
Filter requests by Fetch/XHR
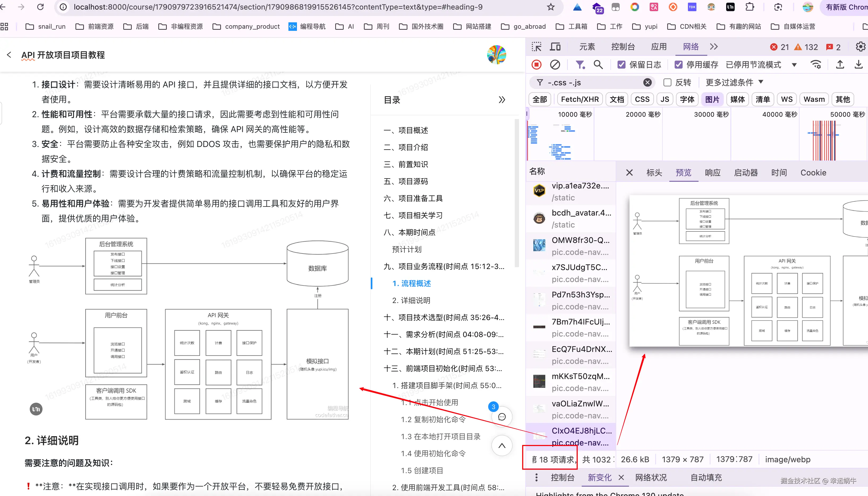[580, 99]
